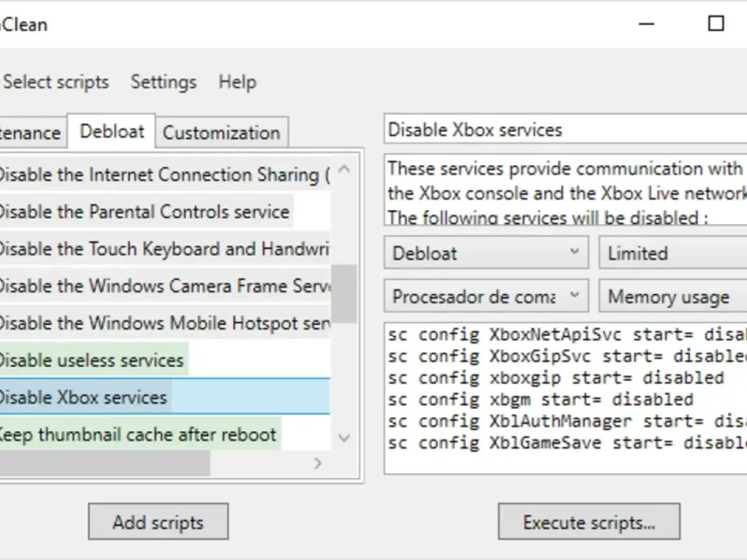Click the Add scripts button

(x=158, y=522)
